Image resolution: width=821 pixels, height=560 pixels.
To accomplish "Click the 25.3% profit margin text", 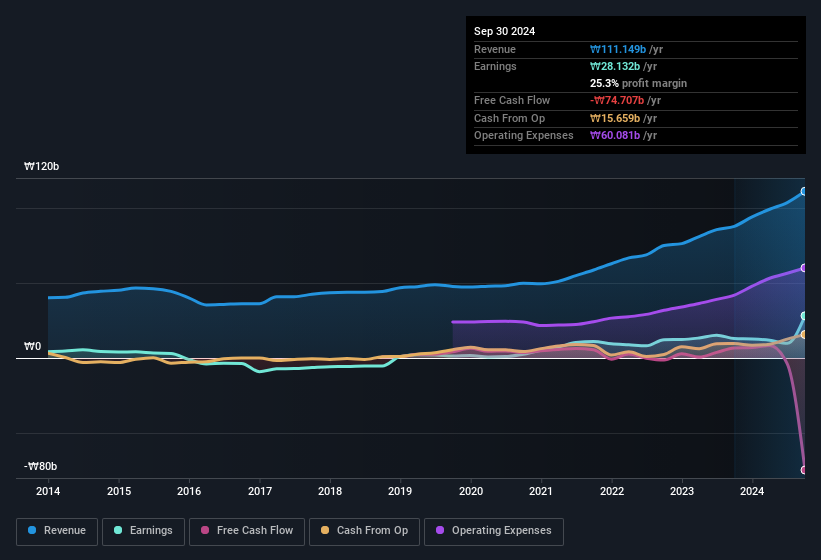I will point(638,83).
